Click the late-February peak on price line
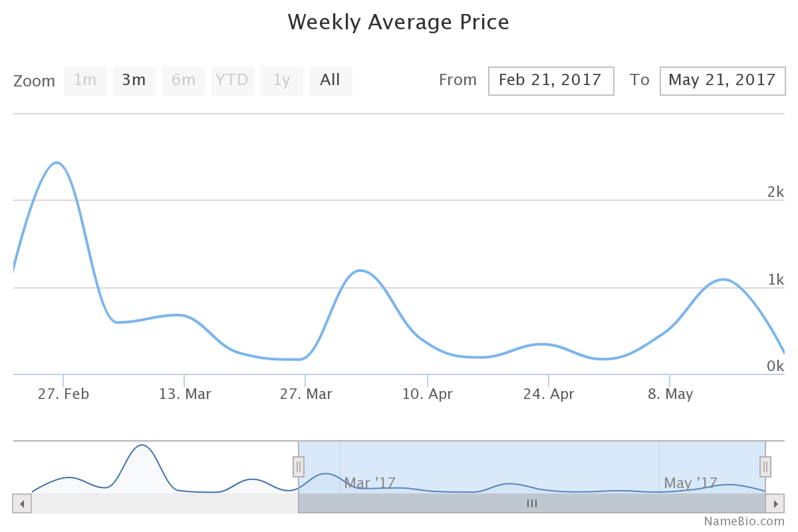Screen dimensions: 798x532 [57, 163]
